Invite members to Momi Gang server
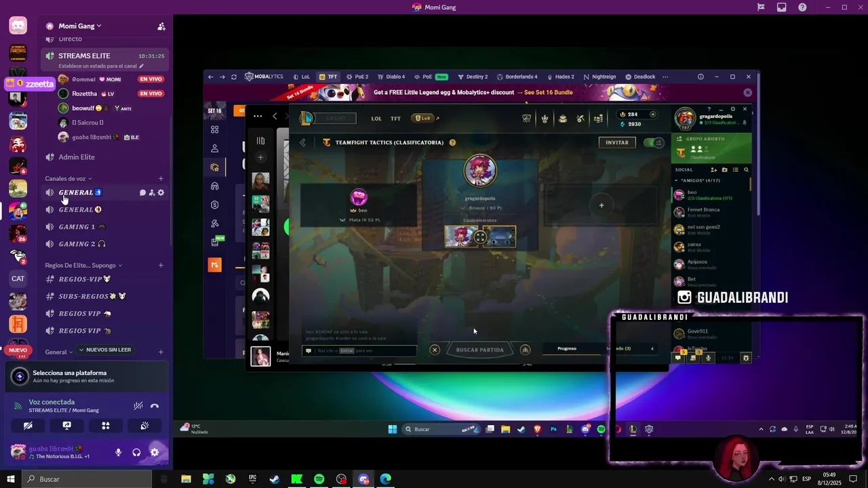Image resolution: width=868 pixels, height=488 pixels. point(161,26)
